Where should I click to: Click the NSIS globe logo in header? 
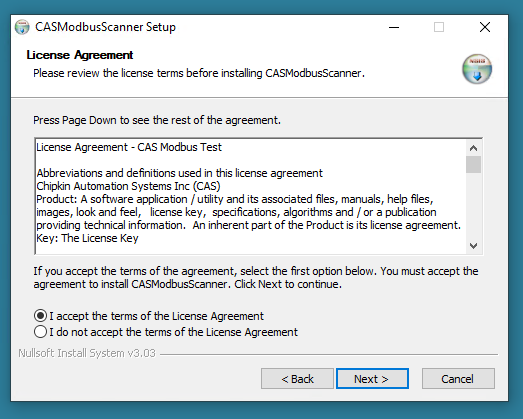[477, 69]
